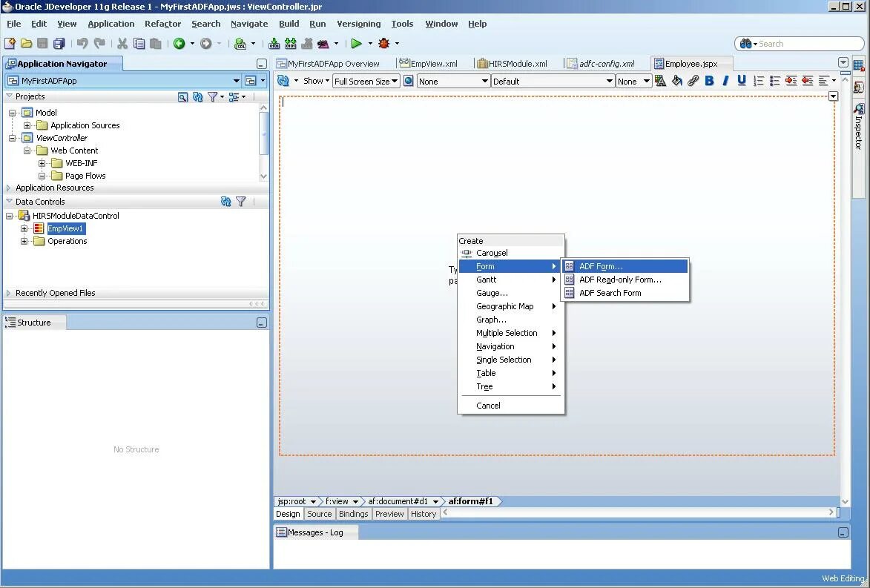This screenshot has width=870, height=588.
Task: Expand the Operations node
Action: [24, 241]
